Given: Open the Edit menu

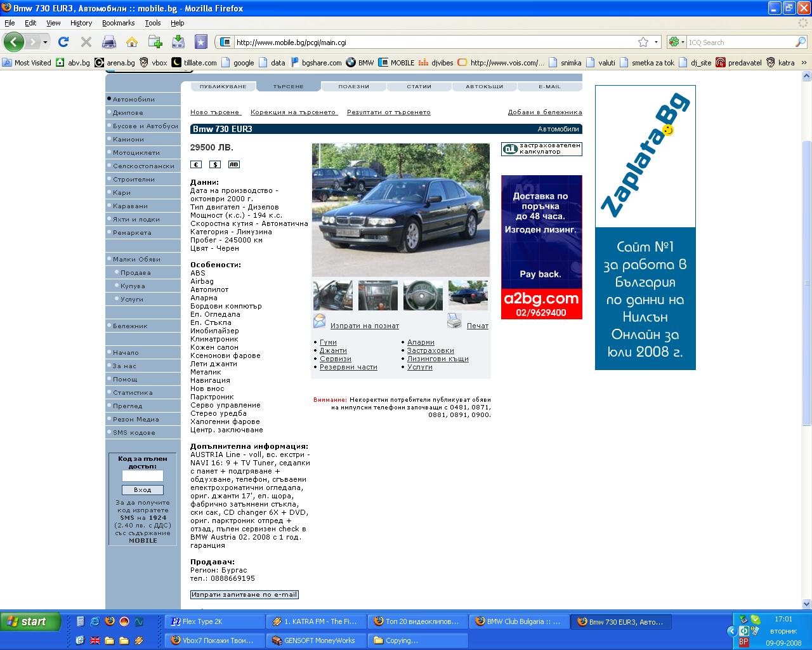Looking at the screenshot, I should (x=30, y=23).
